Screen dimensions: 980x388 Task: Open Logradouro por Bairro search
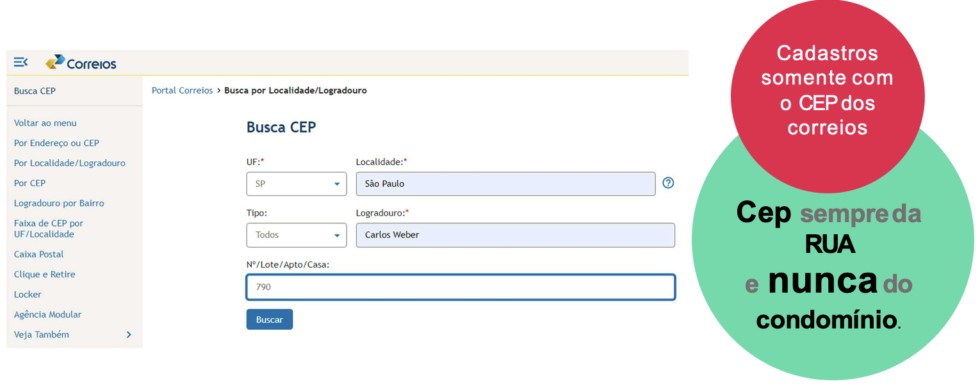pyautogui.click(x=59, y=203)
